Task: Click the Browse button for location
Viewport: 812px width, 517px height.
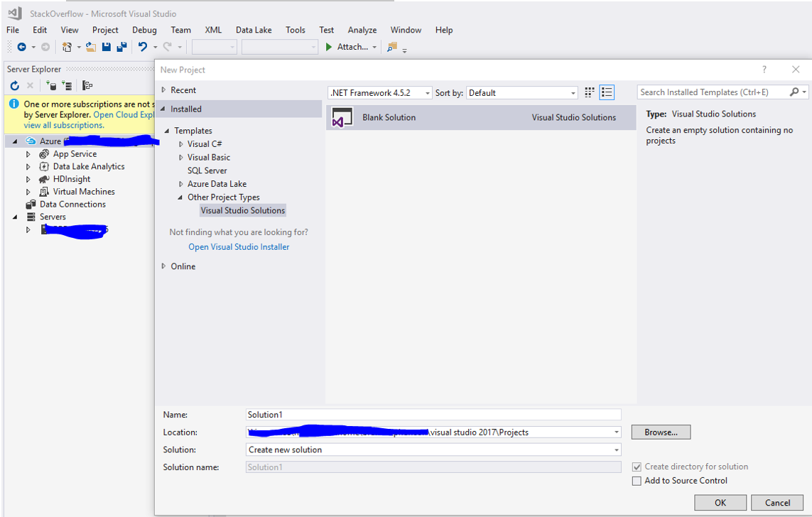Action: pyautogui.click(x=660, y=432)
